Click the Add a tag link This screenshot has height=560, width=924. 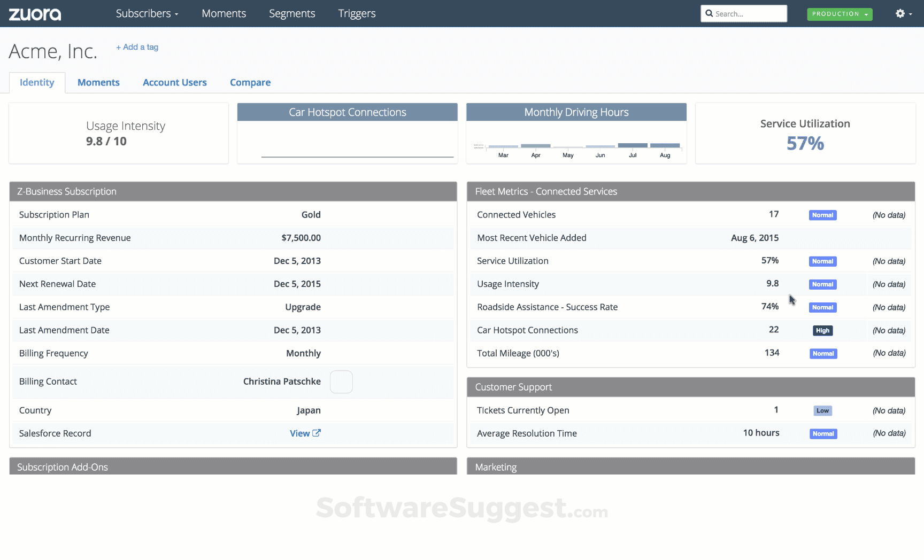click(x=137, y=47)
